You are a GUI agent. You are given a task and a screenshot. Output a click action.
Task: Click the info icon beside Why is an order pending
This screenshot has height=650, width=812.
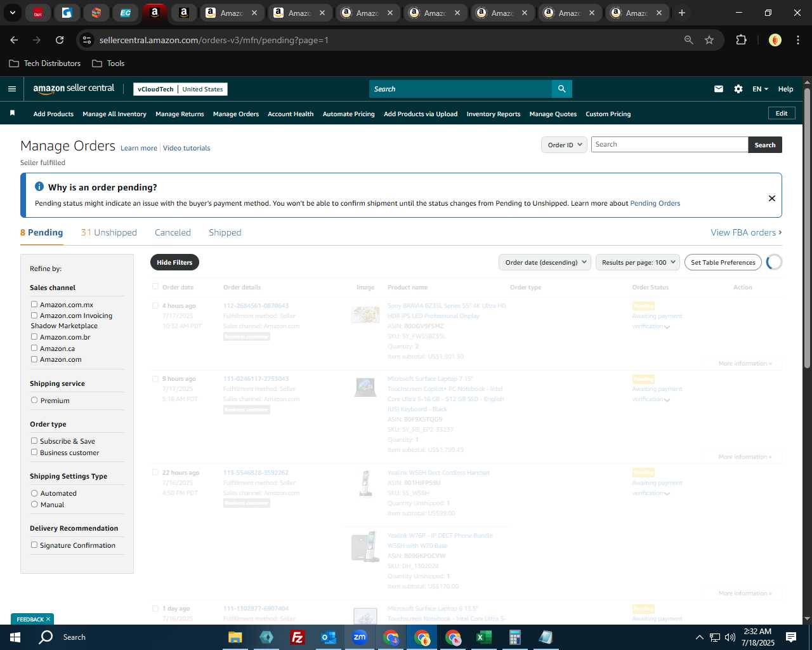pos(39,187)
